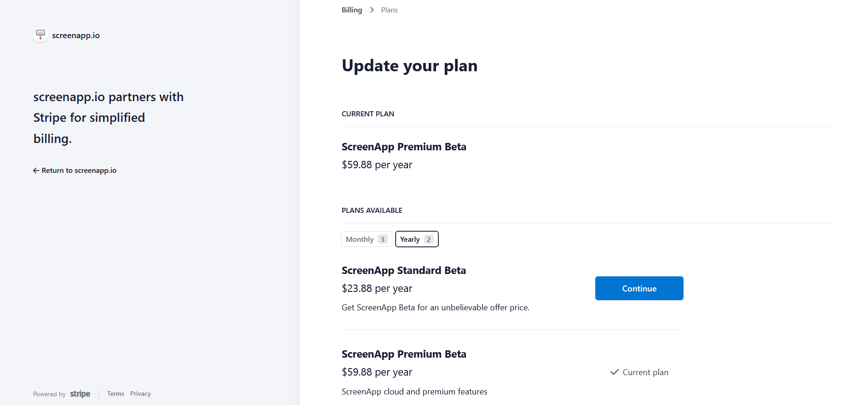Click the Update your plan heading
868x405 pixels.
[x=409, y=66]
